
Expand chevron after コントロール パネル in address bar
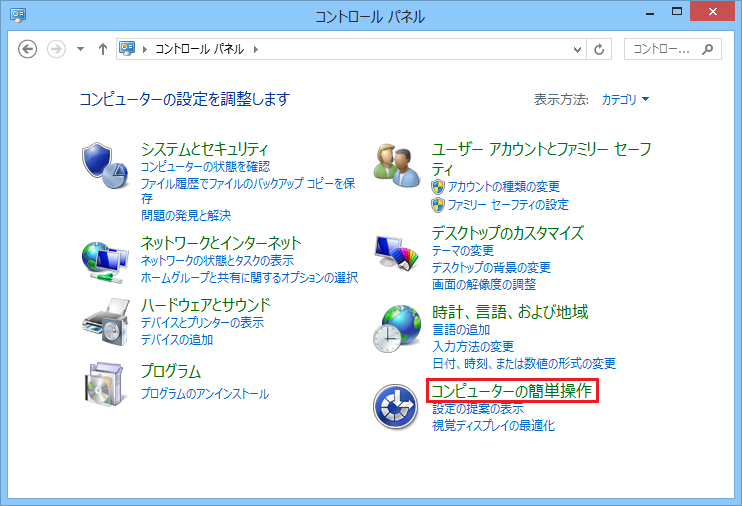pos(256,49)
